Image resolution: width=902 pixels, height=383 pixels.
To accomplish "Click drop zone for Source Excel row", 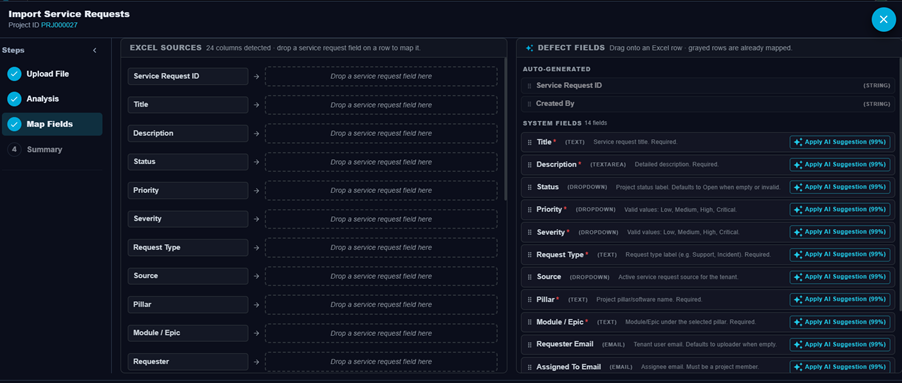I will 381,276.
